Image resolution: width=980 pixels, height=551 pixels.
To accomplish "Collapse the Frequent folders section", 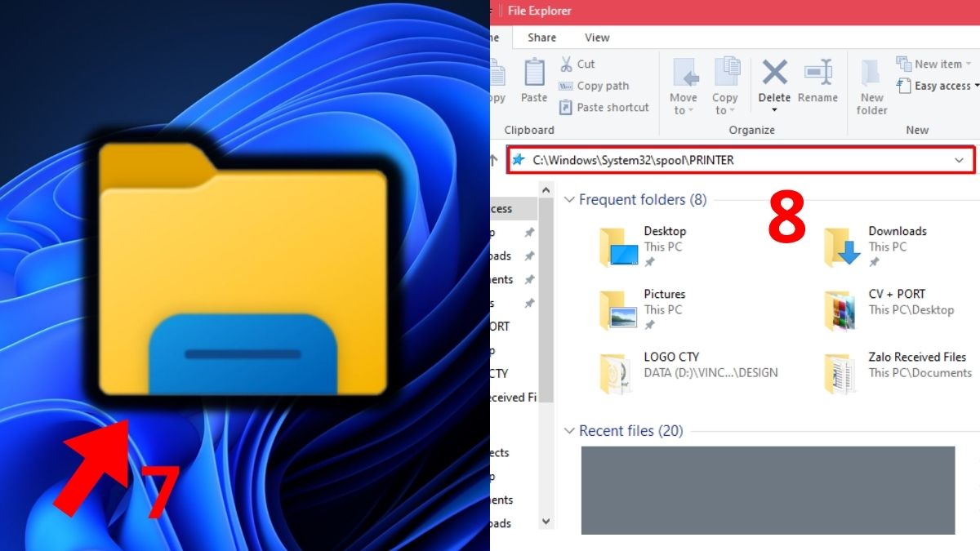I will (570, 200).
